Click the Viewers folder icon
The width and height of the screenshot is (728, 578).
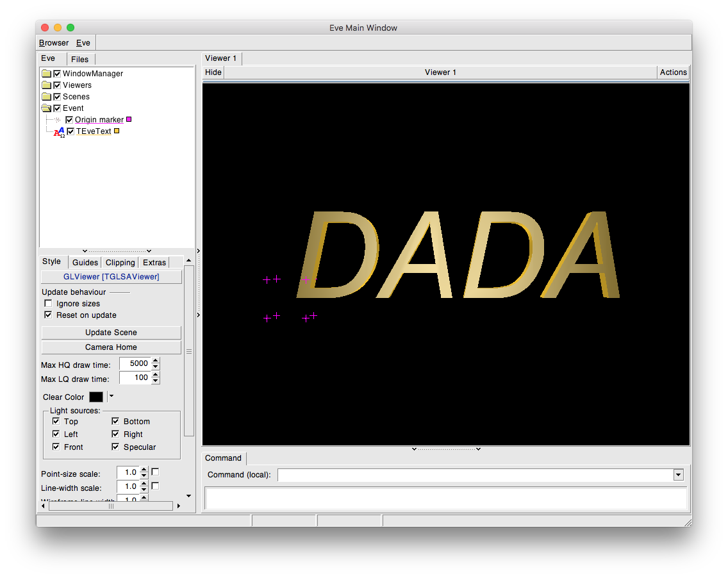click(46, 85)
